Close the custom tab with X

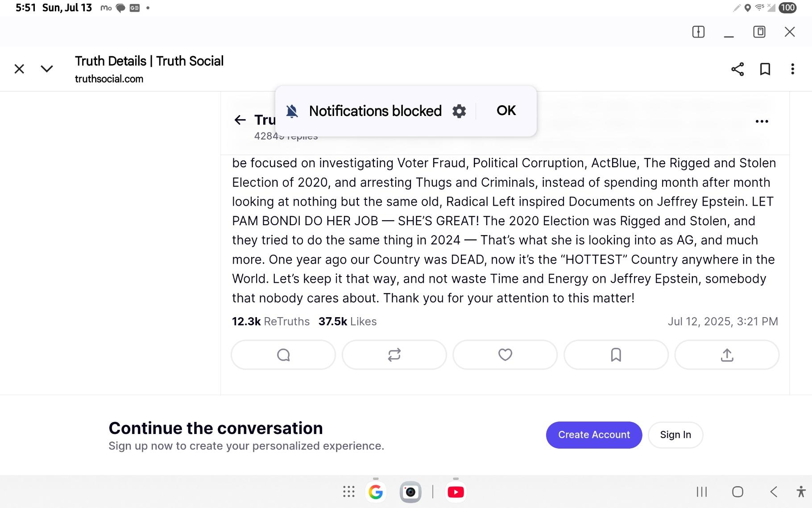[x=19, y=69]
